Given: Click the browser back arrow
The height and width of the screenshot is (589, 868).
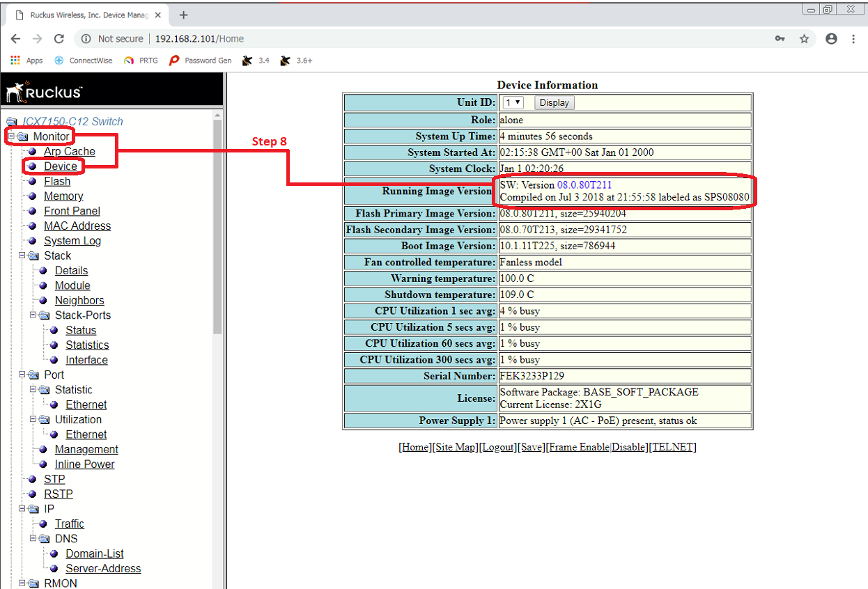Looking at the screenshot, I should [x=15, y=39].
